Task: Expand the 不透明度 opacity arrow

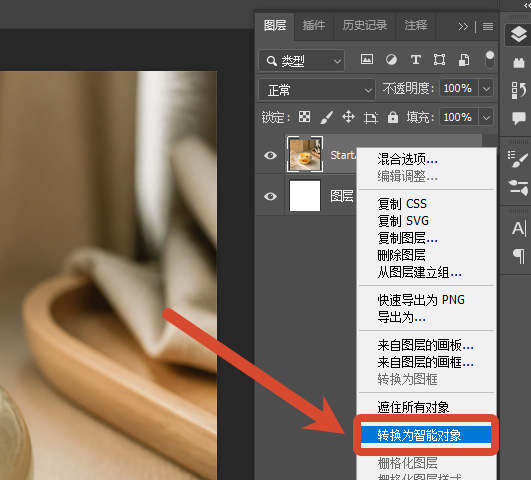Action: click(486, 89)
